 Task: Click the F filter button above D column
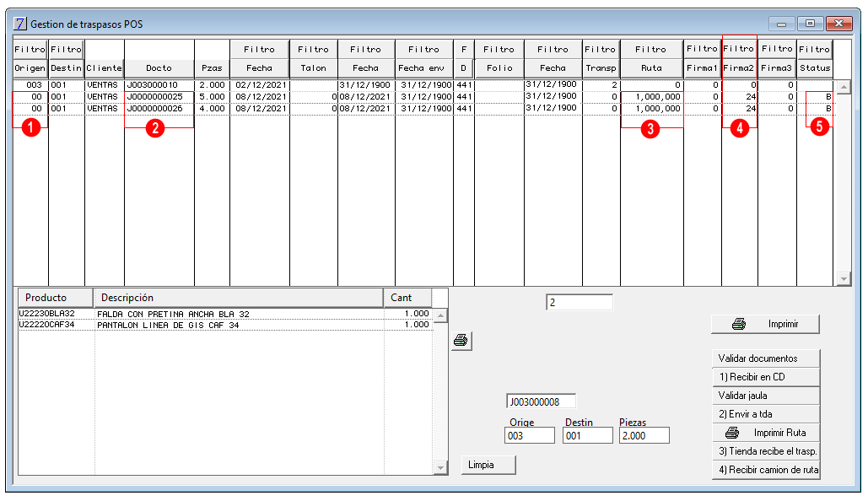tap(463, 49)
